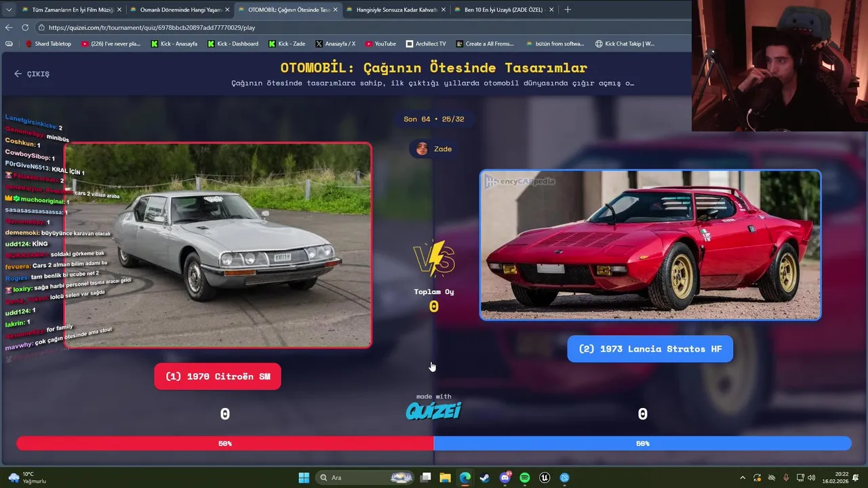Open the Archillect TV bookmark

pos(426,43)
